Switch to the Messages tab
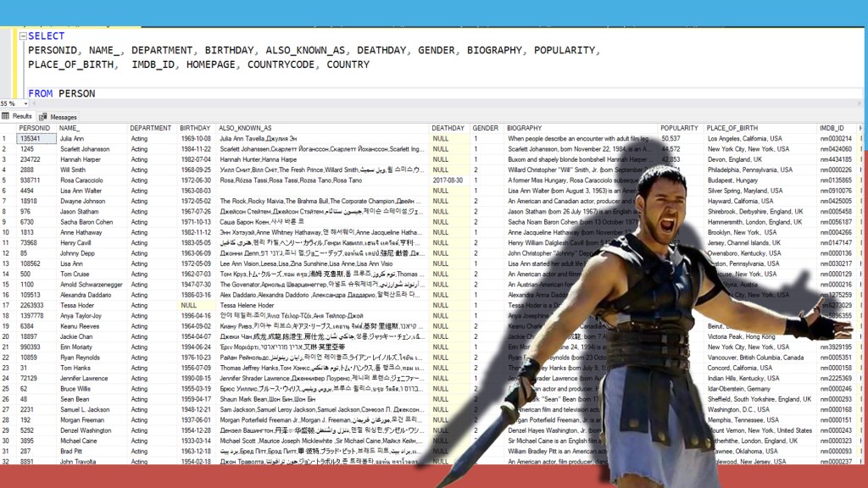The image size is (868, 488). click(63, 117)
